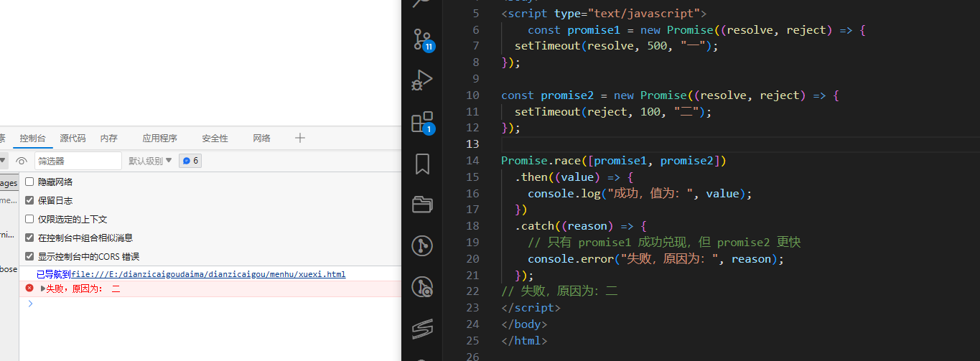Click the </script> closing tag on line 23
This screenshot has height=361, width=980.
(x=531, y=308)
